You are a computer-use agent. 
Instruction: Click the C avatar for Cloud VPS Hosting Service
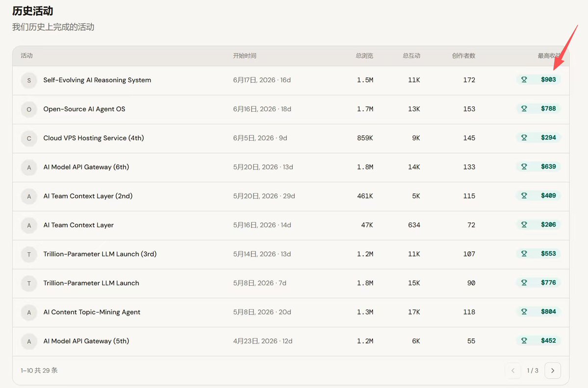29,139
